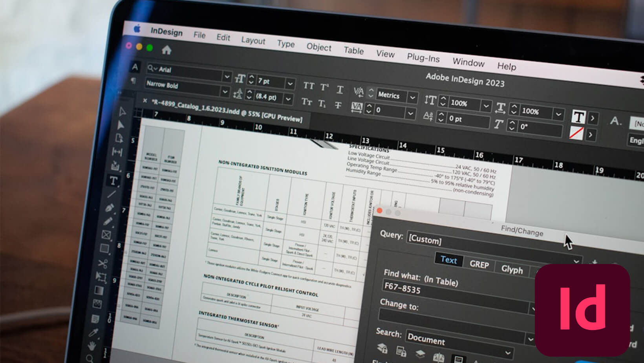Open the font family dropdown showing Arial
The height and width of the screenshot is (363, 644).
click(x=228, y=77)
